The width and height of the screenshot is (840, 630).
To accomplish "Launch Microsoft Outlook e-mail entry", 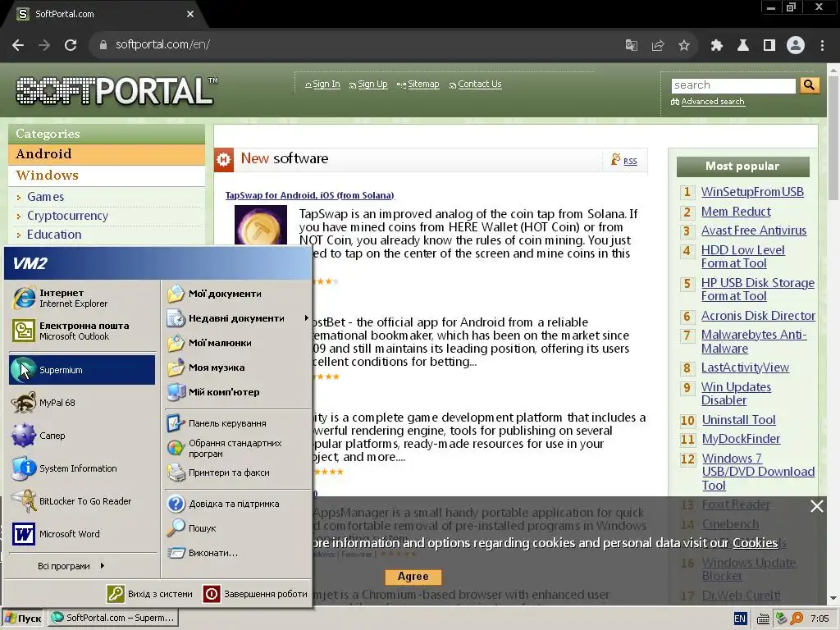I will click(x=82, y=331).
